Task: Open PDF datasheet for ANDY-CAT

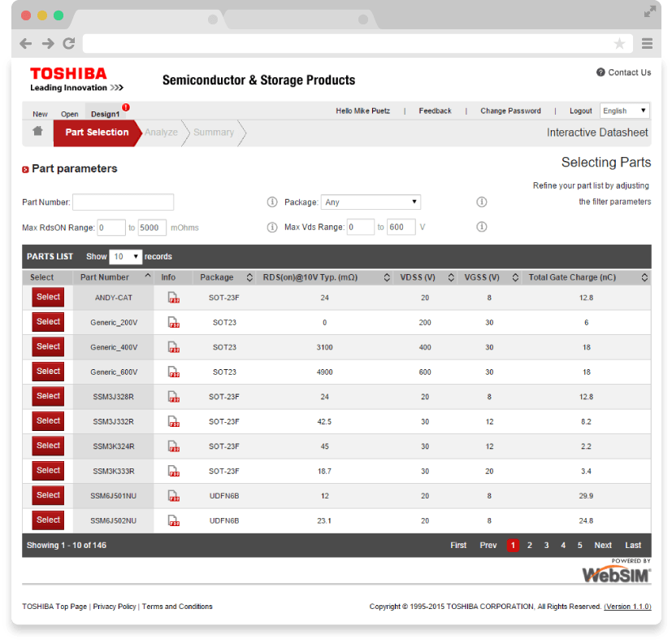Action: click(174, 298)
